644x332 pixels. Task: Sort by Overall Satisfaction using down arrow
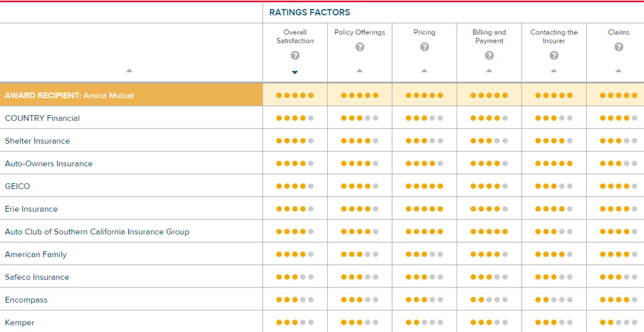pyautogui.click(x=295, y=72)
